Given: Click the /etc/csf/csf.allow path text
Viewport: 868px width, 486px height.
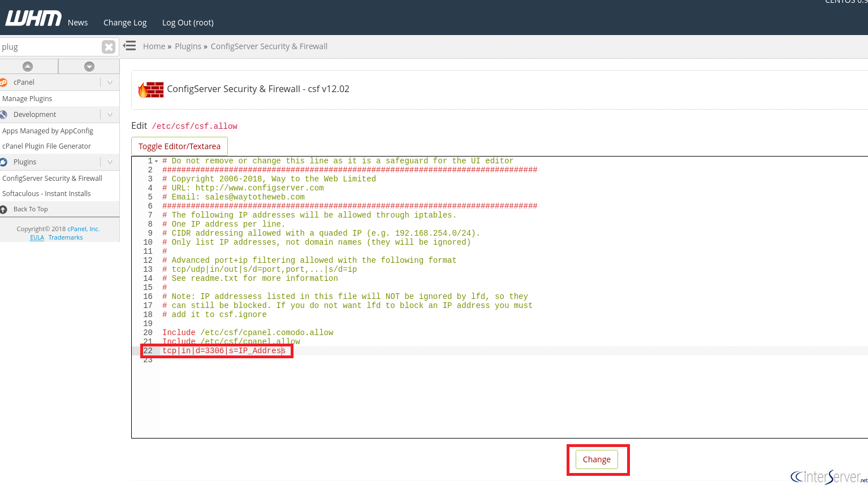Looking at the screenshot, I should point(195,126).
